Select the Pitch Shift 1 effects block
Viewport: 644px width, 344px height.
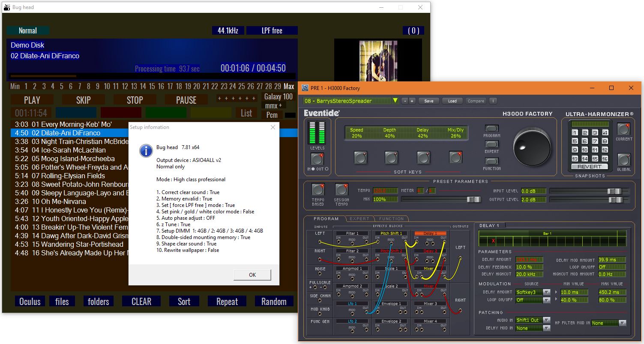click(391, 233)
